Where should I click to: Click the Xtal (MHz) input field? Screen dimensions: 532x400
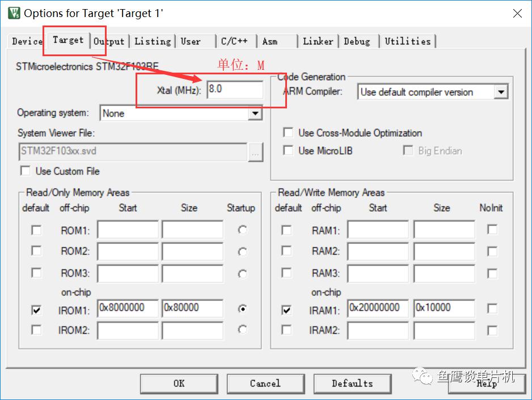click(x=235, y=90)
